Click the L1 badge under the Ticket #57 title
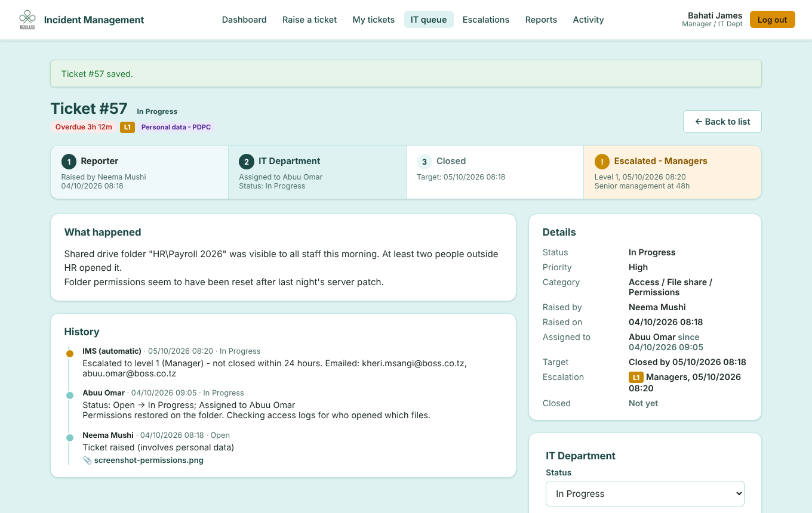This screenshot has width=812, height=513. [x=127, y=127]
